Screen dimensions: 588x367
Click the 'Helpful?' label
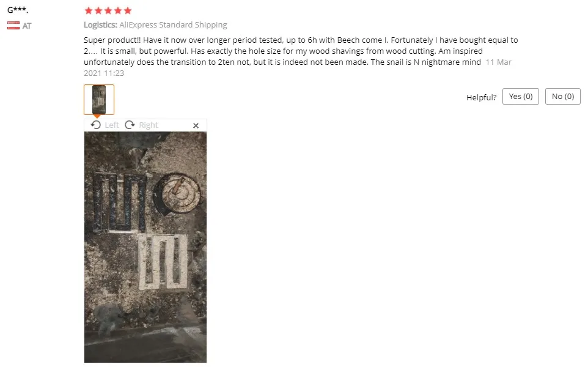point(481,98)
